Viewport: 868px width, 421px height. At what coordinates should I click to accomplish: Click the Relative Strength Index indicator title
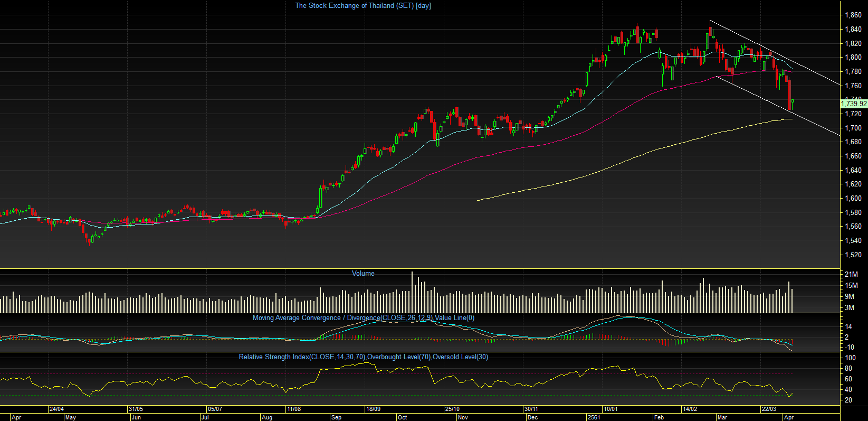coord(364,357)
